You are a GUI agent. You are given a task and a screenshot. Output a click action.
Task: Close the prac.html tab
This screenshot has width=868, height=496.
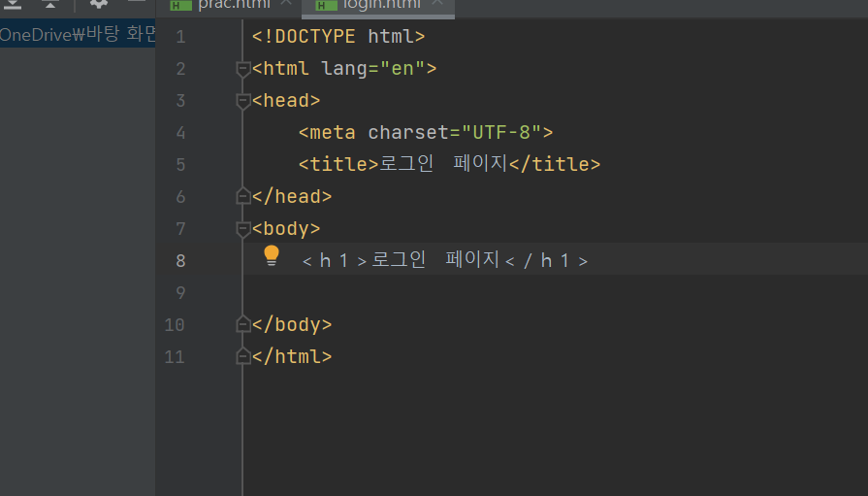tap(286, 3)
